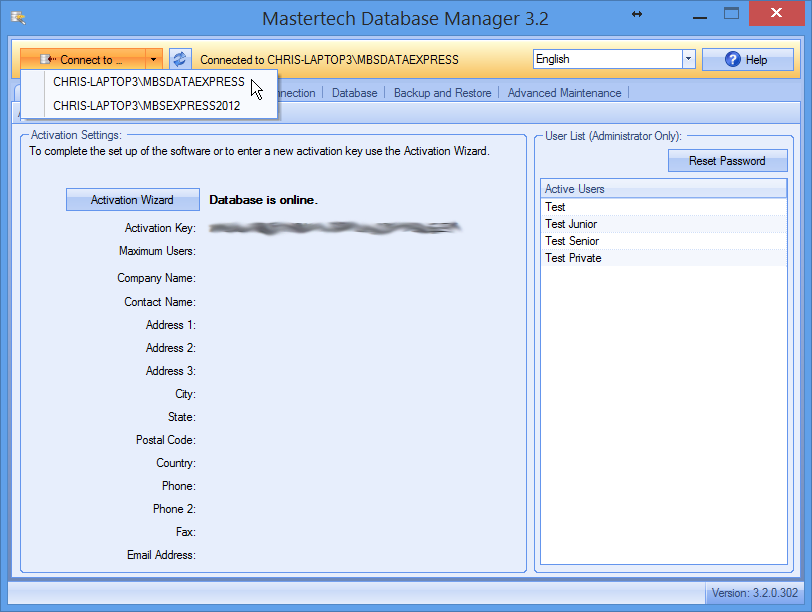Select CHRIS-LAPTOP3\MBSDATAEXPRESS from the menu
The width and height of the screenshot is (812, 612).
[149, 82]
